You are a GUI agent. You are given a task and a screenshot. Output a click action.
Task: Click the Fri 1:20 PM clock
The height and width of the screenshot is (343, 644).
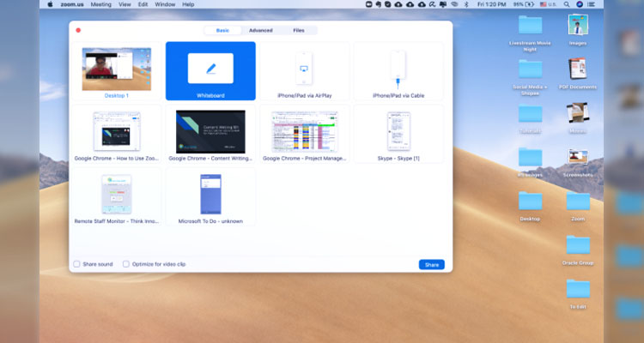pos(492,4)
